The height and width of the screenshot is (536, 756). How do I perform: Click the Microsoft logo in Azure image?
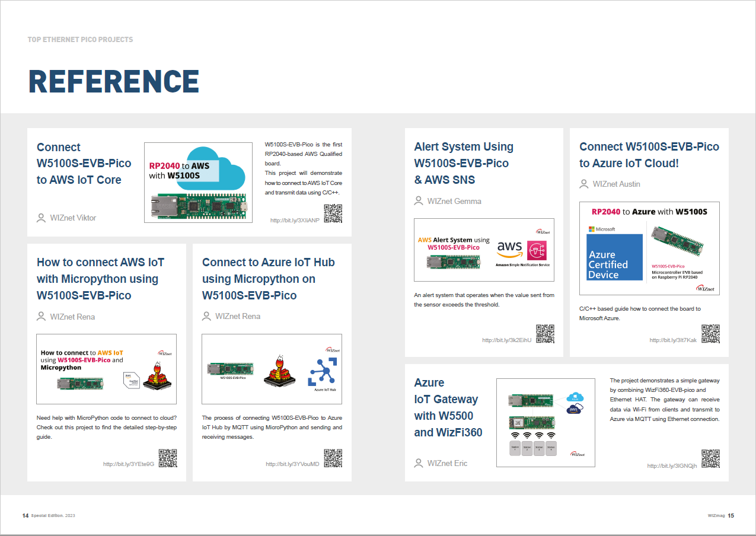point(602,229)
